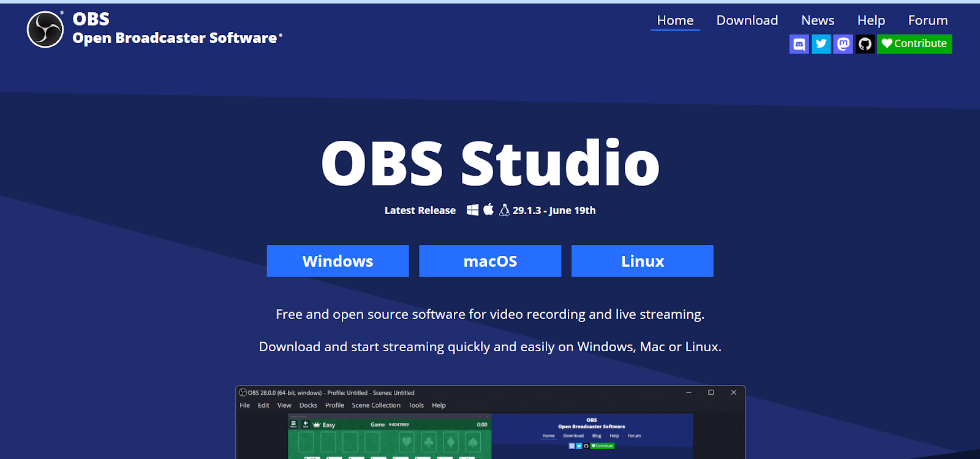Open the OBS 28.0.0 application screenshot image

tap(491, 422)
